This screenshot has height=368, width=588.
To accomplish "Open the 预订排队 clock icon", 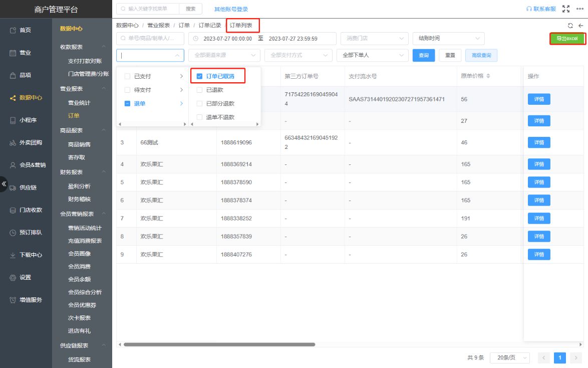I will (x=13, y=233).
